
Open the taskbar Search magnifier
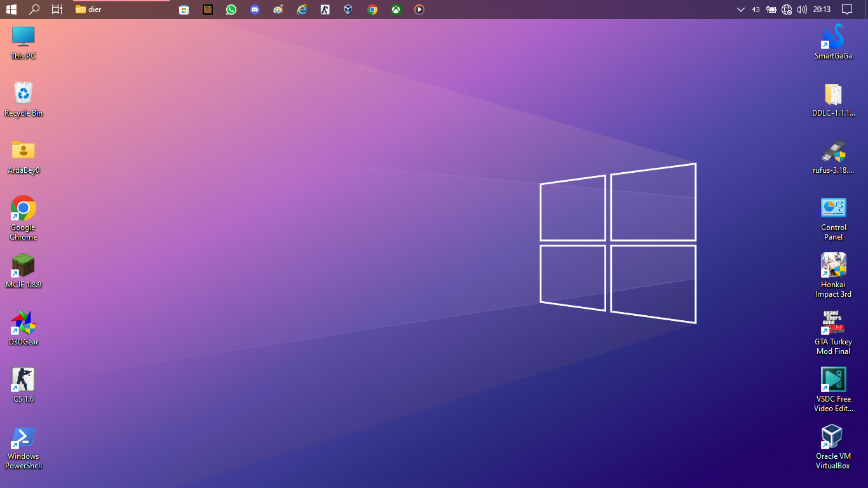34,10
